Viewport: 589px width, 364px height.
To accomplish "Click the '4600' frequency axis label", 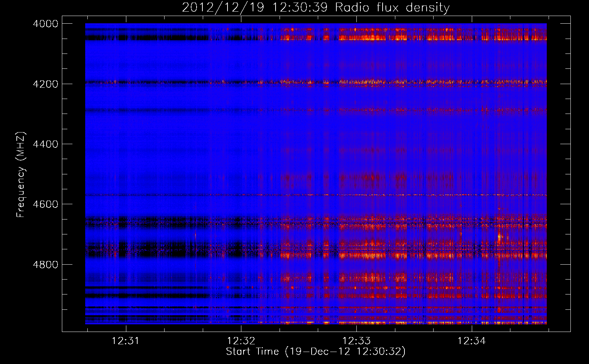I will (x=46, y=204).
